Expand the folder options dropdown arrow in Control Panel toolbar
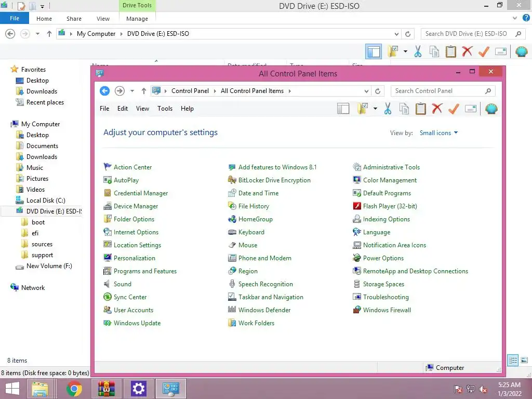 click(x=375, y=109)
